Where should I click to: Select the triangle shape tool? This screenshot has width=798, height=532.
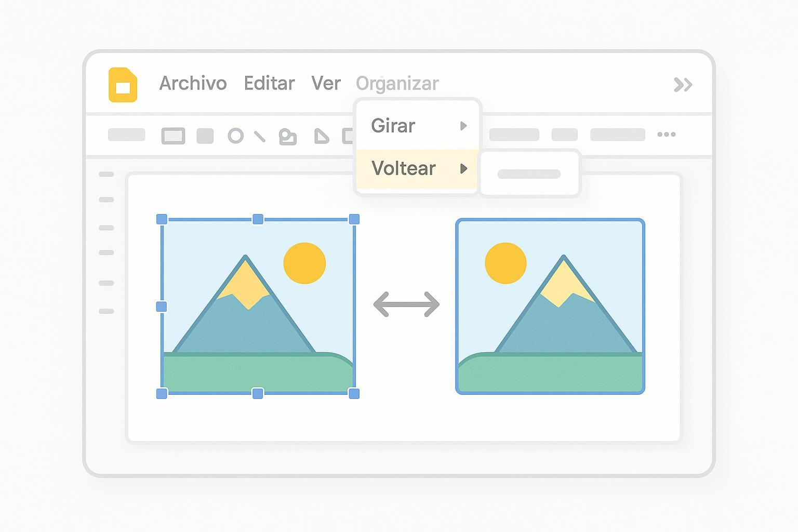click(322, 137)
